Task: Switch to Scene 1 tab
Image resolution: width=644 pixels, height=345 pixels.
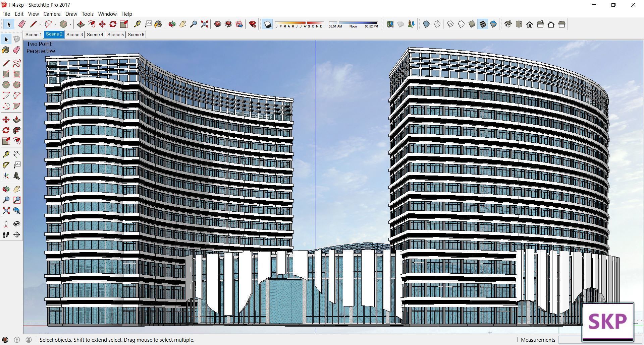Action: click(34, 34)
